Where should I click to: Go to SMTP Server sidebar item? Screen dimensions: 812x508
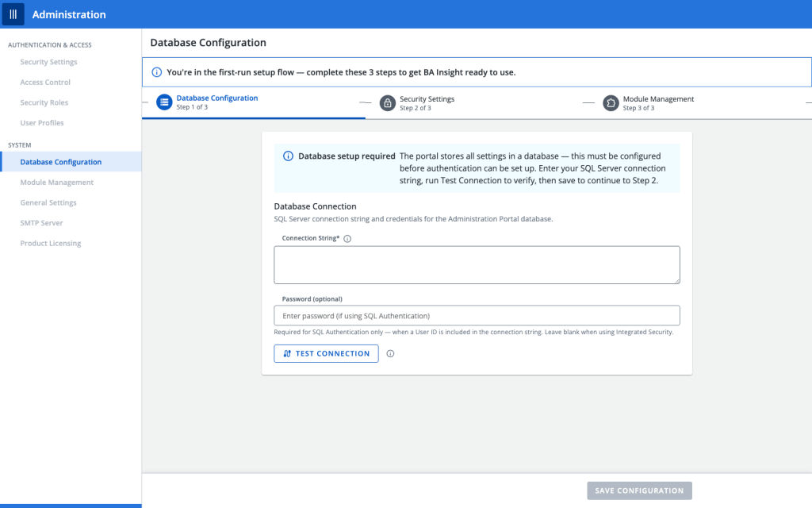[x=71, y=223]
